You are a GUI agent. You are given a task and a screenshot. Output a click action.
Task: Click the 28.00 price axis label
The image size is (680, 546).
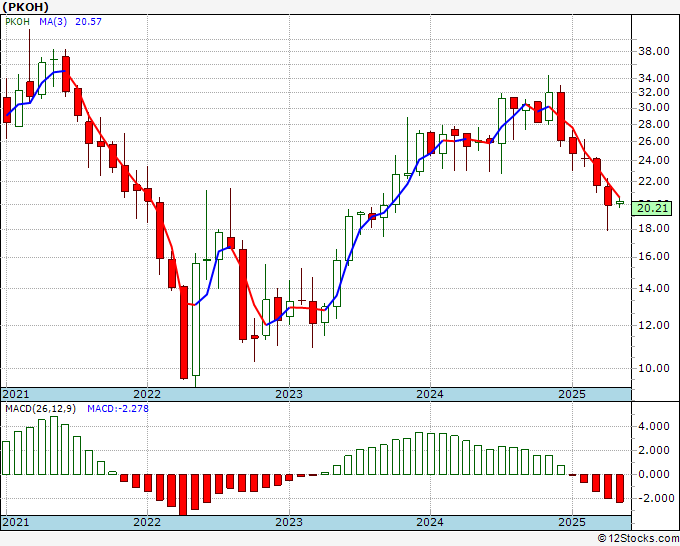(654, 124)
